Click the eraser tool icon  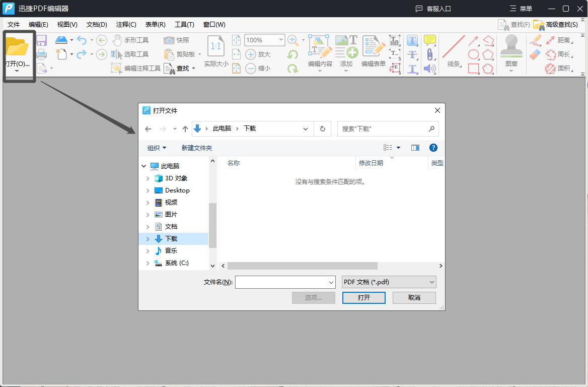tap(536, 54)
